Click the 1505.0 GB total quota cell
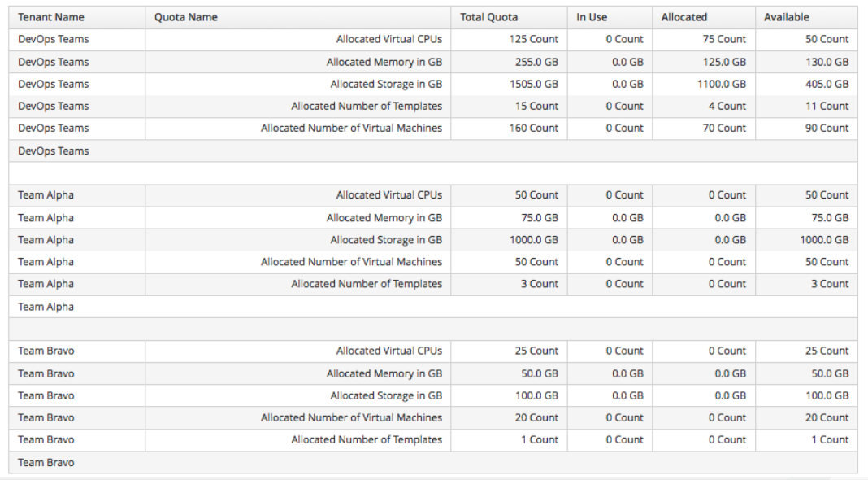 click(532, 84)
